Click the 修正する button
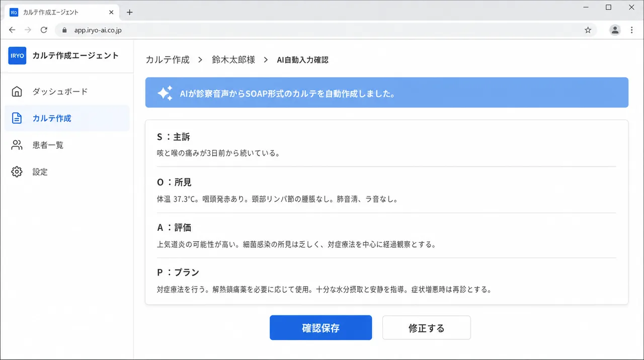 coord(426,328)
